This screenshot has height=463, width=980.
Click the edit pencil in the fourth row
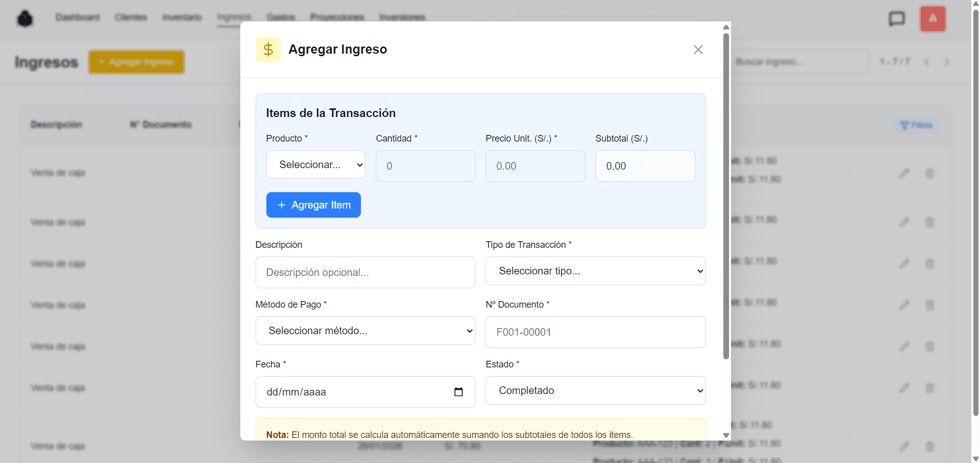[x=904, y=305]
